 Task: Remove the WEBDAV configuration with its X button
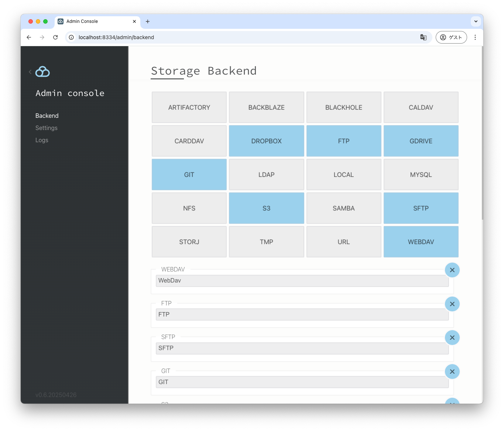coord(452,270)
